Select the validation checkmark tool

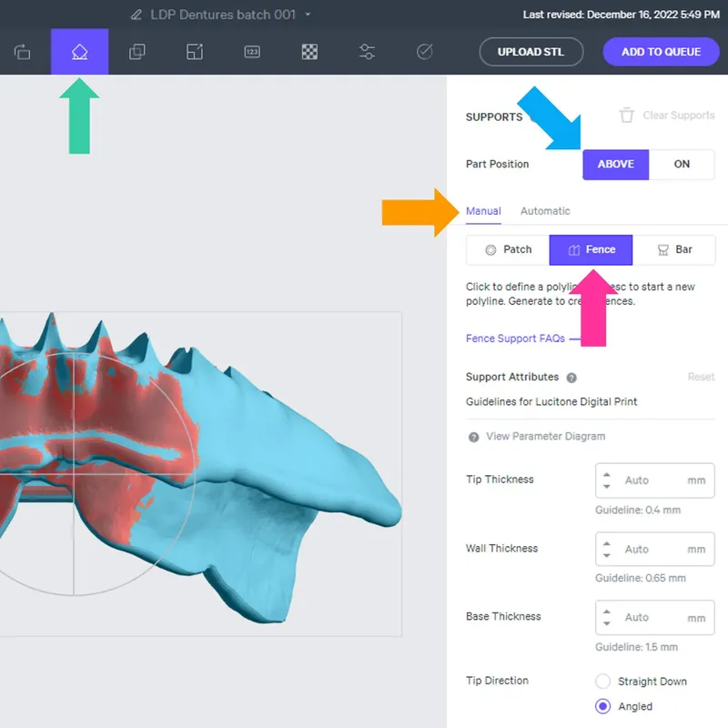point(424,52)
